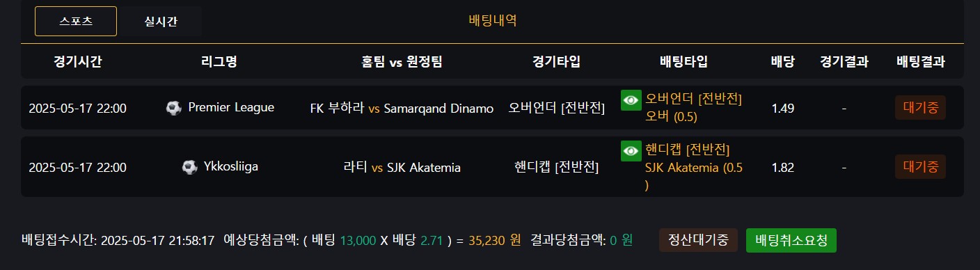
Task: Click the 배팅결과 column header
Action: 921,61
